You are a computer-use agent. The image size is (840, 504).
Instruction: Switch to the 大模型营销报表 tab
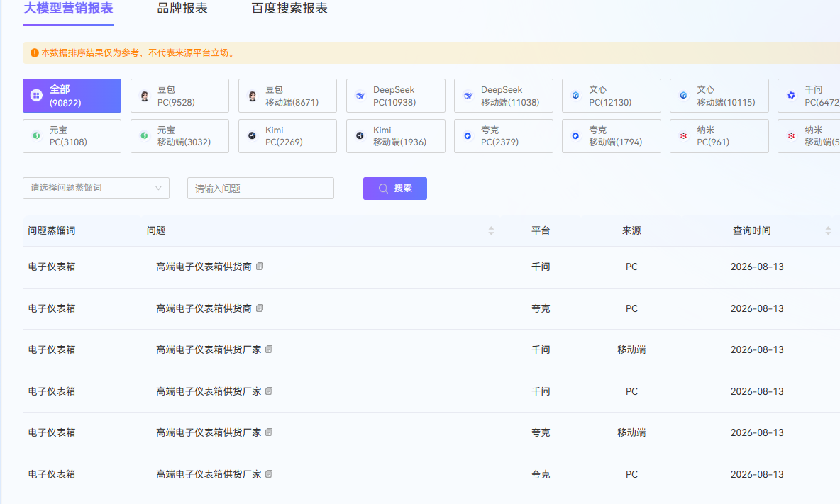click(x=69, y=9)
